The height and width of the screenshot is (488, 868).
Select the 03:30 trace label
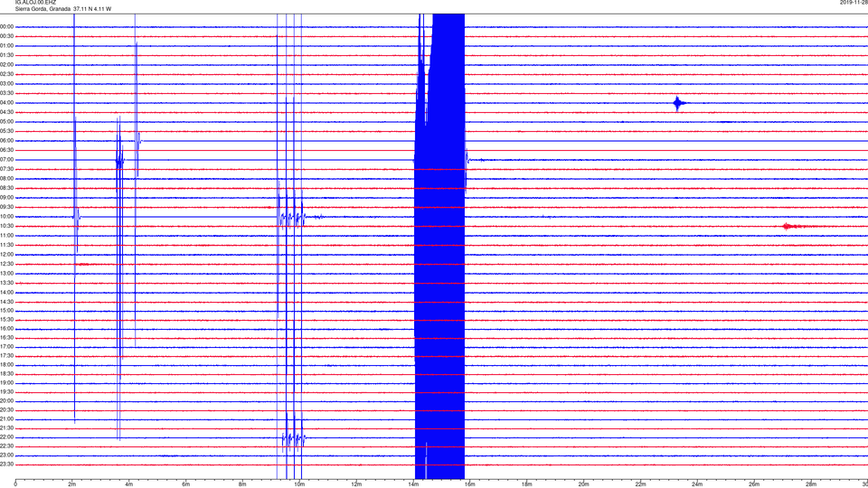(6, 93)
